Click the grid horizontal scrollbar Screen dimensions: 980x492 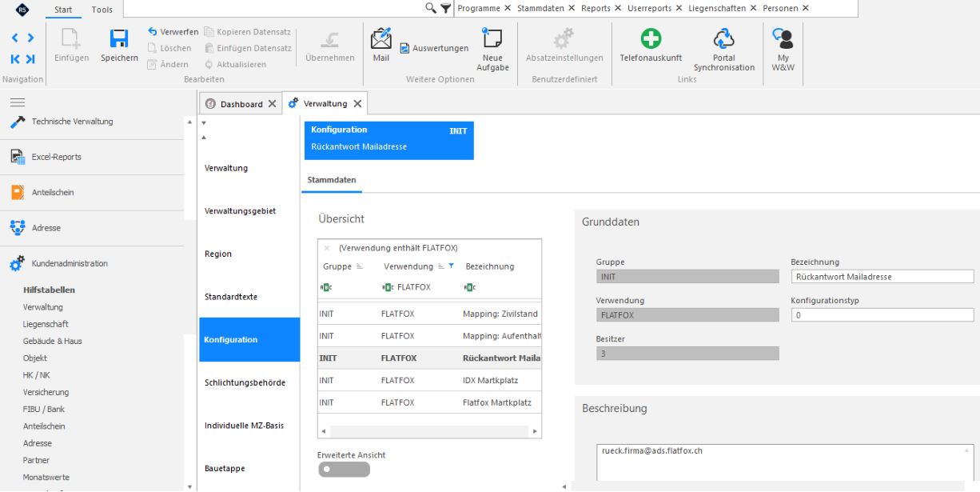tap(429, 431)
